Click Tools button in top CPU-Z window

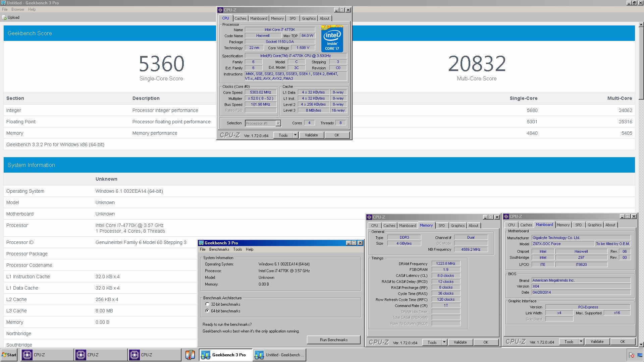(283, 135)
